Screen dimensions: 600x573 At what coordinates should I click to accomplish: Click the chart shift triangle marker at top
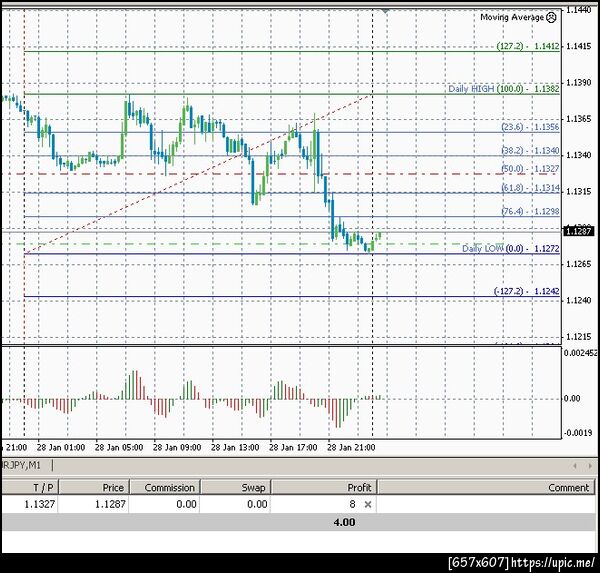pos(385,11)
